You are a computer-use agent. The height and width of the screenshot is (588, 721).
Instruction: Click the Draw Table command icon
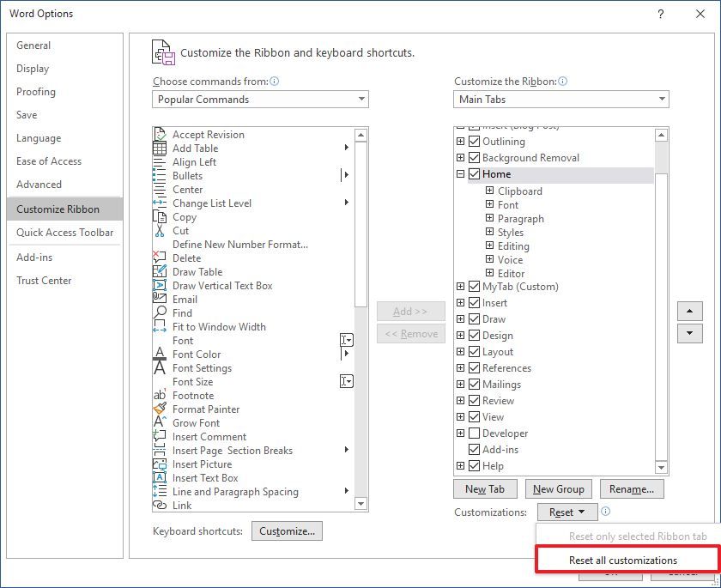pos(159,271)
